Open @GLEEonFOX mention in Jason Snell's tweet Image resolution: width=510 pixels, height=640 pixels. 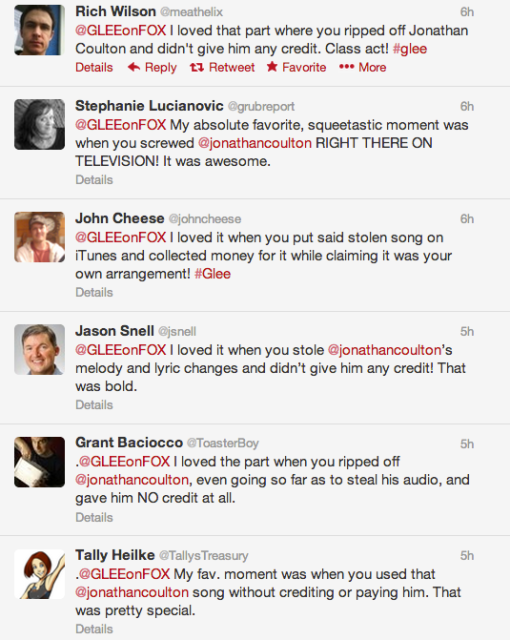(121, 350)
